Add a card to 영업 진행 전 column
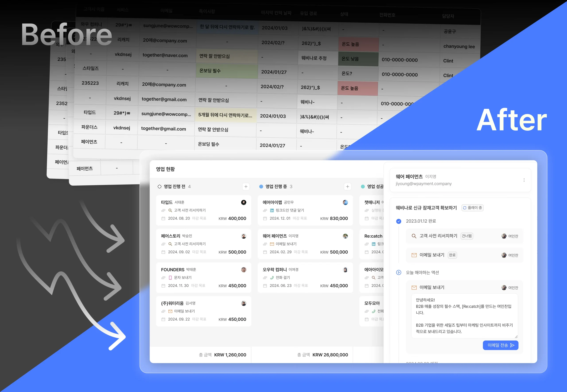The width and height of the screenshot is (567, 392). 246,186
